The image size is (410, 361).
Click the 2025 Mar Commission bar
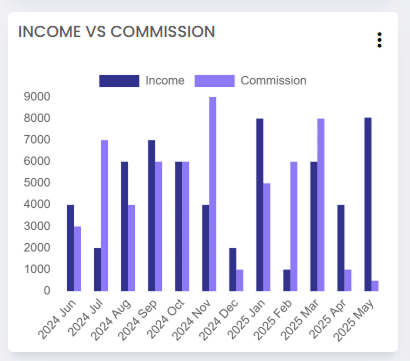click(x=321, y=205)
